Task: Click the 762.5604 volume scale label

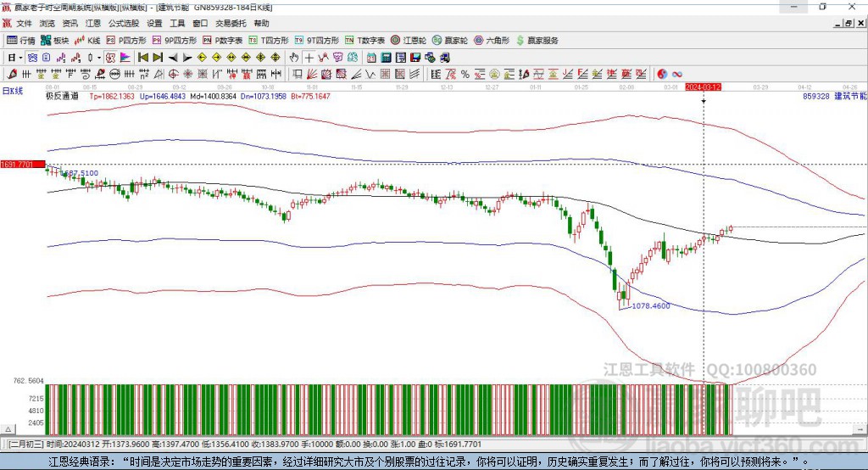Action: [x=28, y=381]
